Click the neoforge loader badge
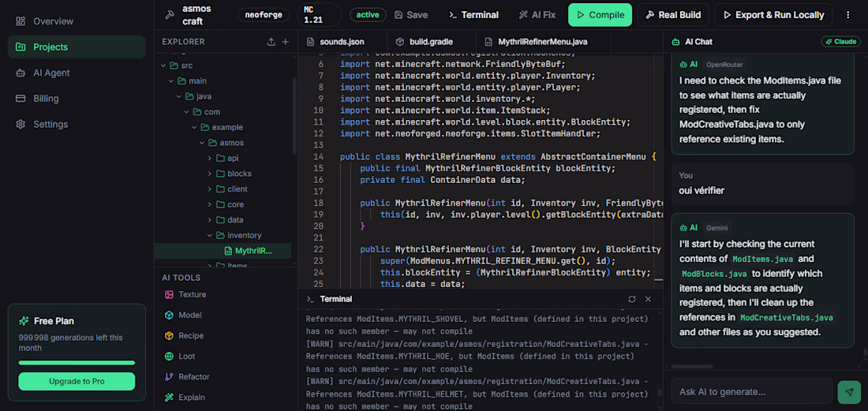The width and height of the screenshot is (868, 411). [x=264, y=15]
